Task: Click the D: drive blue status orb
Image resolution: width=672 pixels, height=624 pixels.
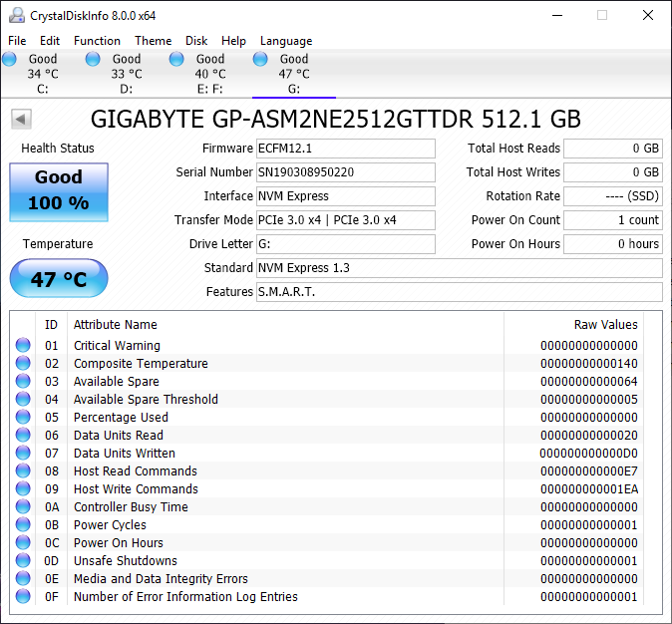Action: point(93,59)
